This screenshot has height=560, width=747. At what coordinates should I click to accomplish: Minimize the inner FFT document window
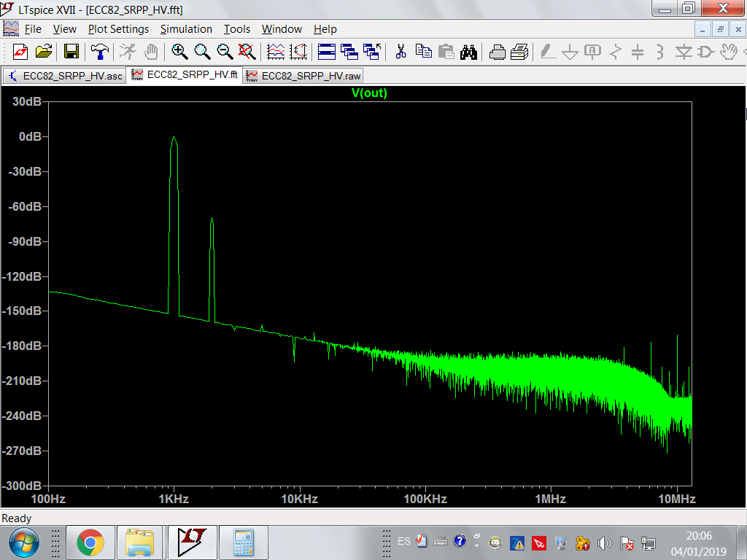coord(703,29)
